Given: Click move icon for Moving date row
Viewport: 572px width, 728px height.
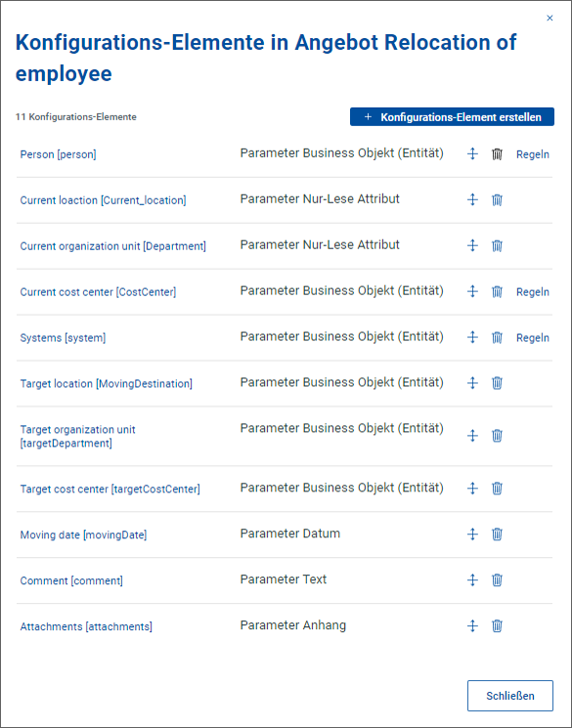Looking at the screenshot, I should click(x=472, y=534).
